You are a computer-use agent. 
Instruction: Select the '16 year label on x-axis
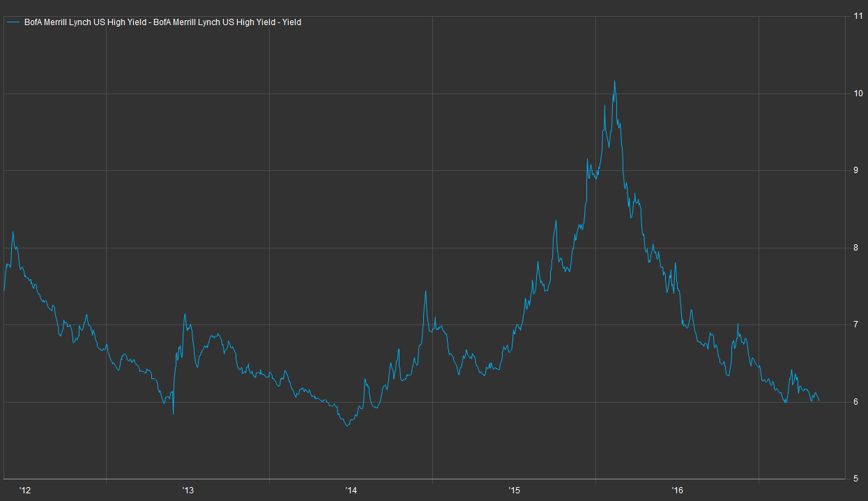click(x=678, y=491)
